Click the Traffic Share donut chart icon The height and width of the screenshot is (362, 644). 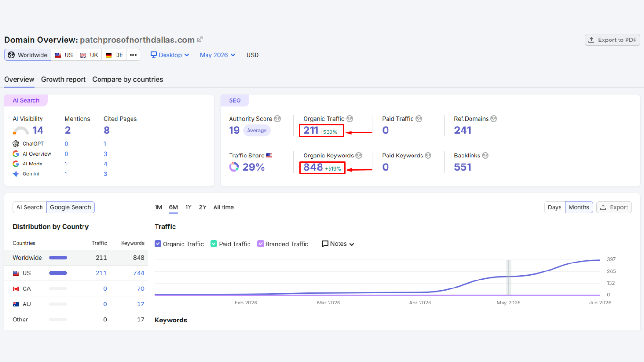click(234, 167)
